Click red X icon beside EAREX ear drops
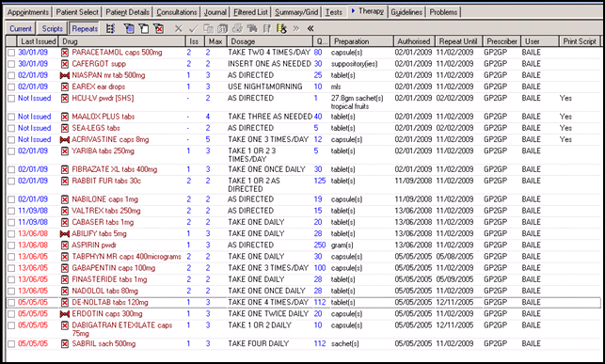This screenshot has height=364, width=605. (x=65, y=87)
